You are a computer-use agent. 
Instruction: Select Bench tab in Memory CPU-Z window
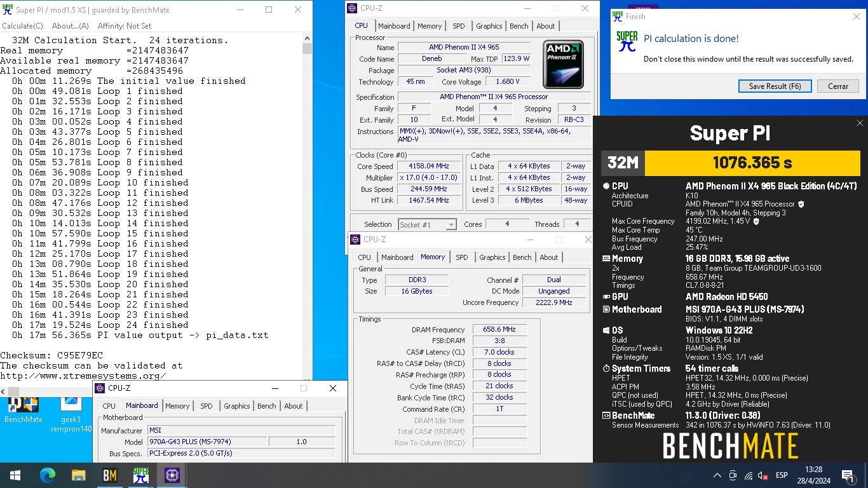click(522, 257)
